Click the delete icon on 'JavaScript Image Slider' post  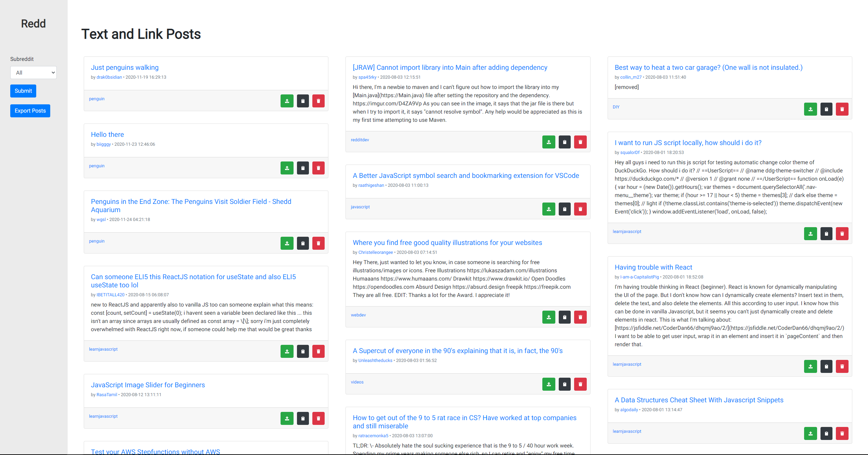click(320, 416)
